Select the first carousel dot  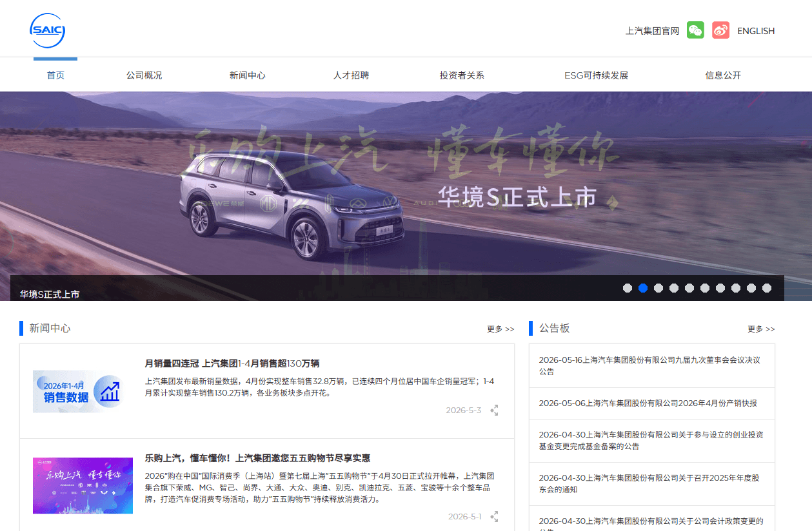tap(628, 288)
